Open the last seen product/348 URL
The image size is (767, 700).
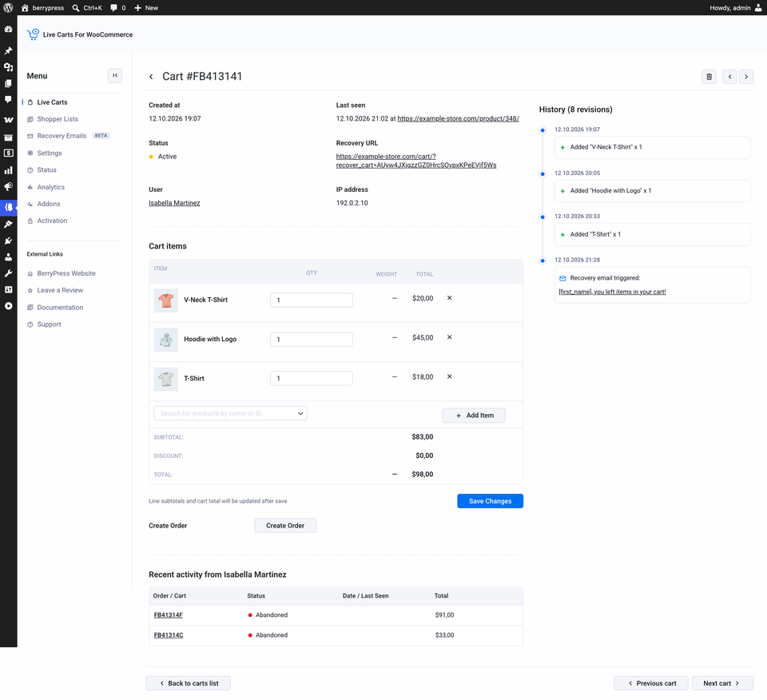[x=459, y=118]
